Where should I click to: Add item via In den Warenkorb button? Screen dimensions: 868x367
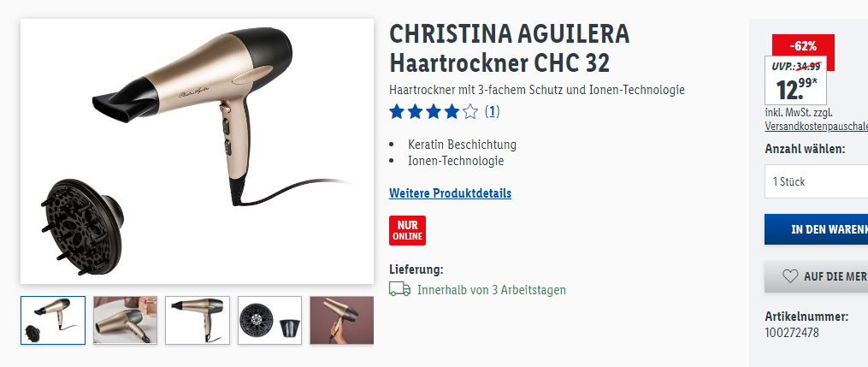[817, 229]
